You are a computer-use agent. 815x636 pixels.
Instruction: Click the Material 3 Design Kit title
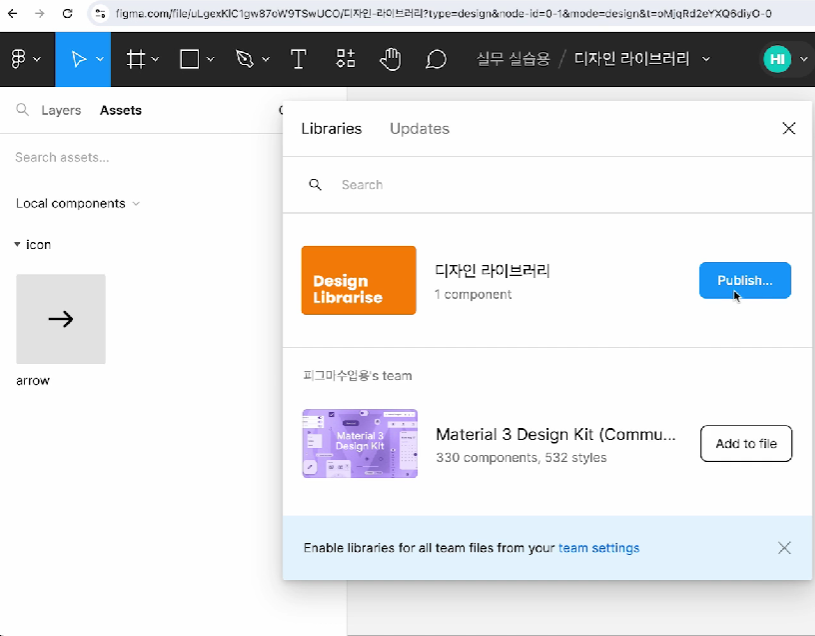pyautogui.click(x=556, y=434)
